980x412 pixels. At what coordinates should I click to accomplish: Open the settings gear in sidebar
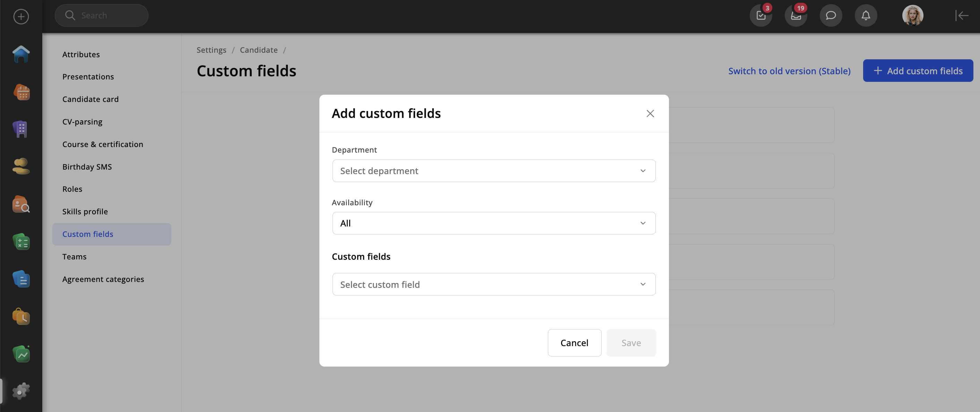point(21,391)
